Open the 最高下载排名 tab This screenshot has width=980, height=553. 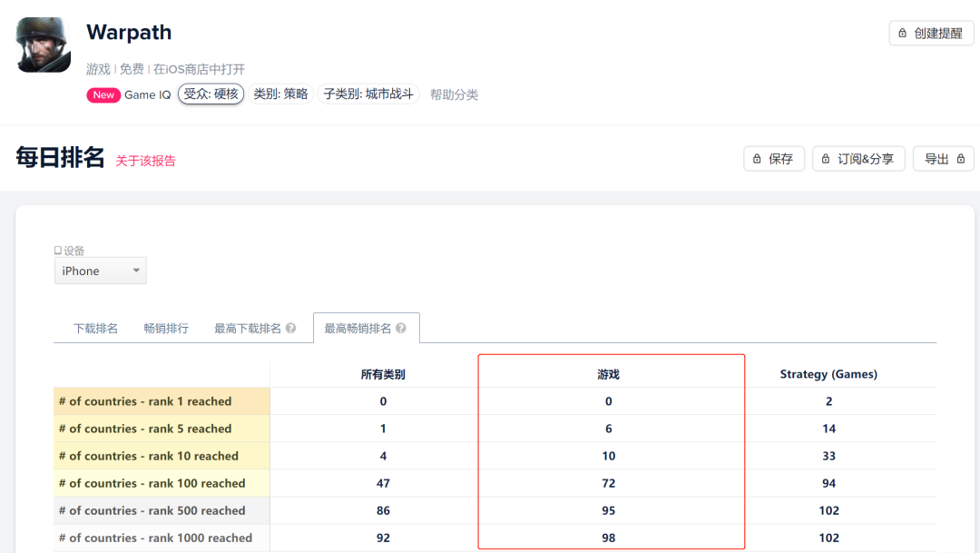[x=247, y=328]
